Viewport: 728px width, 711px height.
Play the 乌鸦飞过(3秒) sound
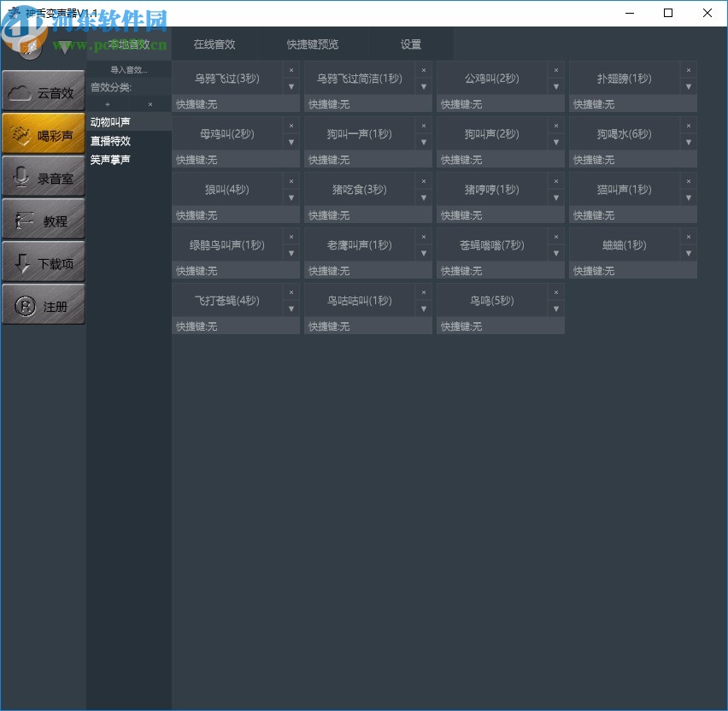227,78
